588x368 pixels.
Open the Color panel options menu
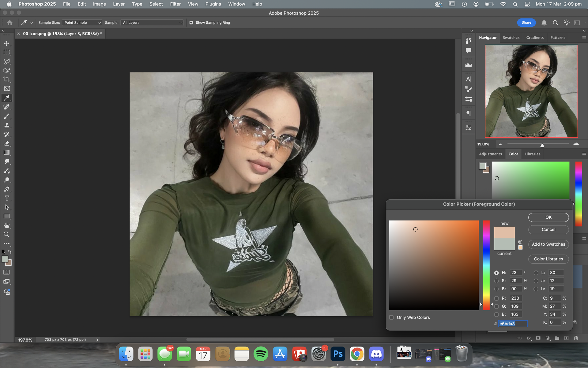tap(584, 154)
